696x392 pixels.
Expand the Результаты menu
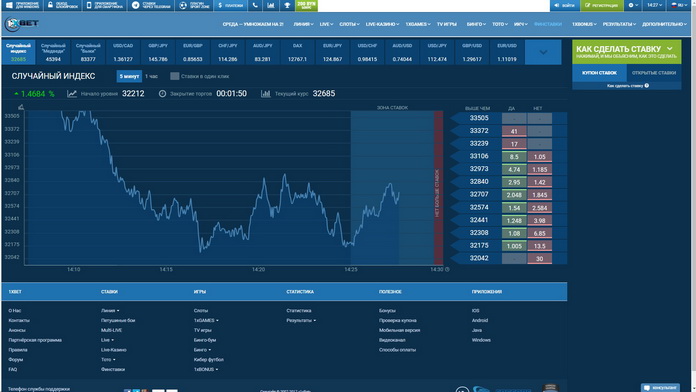pyautogui.click(x=619, y=24)
